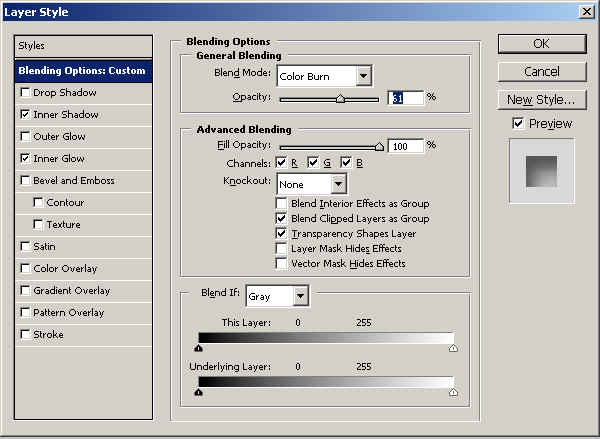Enable the Color Overlay checkbox

pos(25,269)
